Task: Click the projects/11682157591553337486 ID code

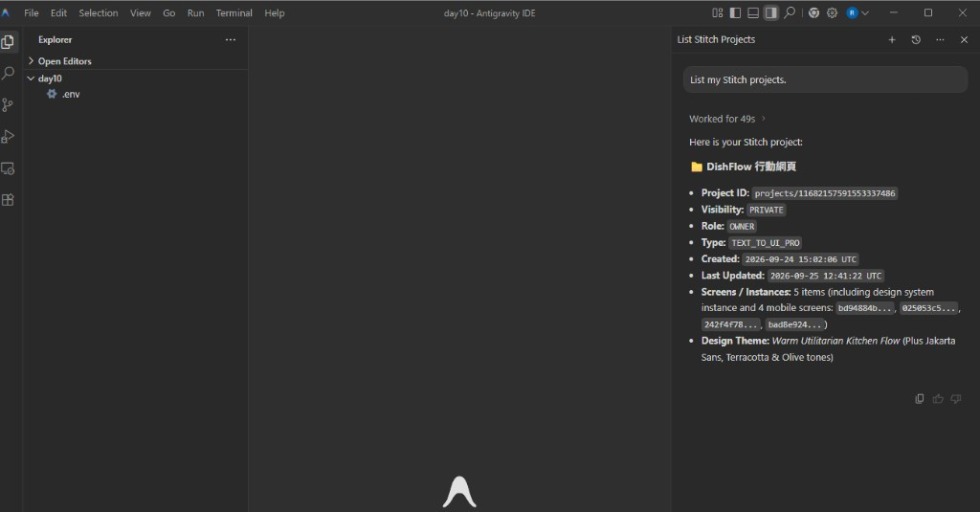Action: tap(825, 193)
